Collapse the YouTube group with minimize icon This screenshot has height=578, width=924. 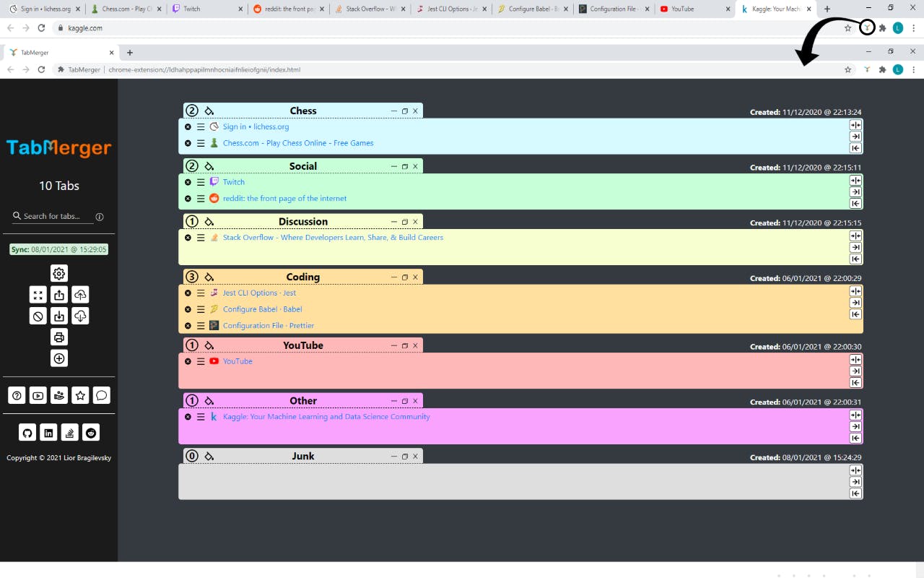394,345
